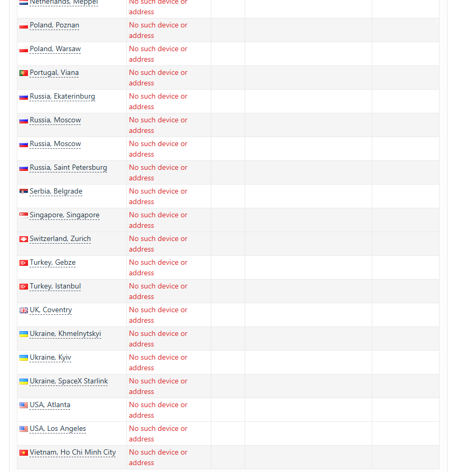Image resolution: width=476 pixels, height=472 pixels.
Task: Click the error message in Kyiv row
Action: coord(158,362)
